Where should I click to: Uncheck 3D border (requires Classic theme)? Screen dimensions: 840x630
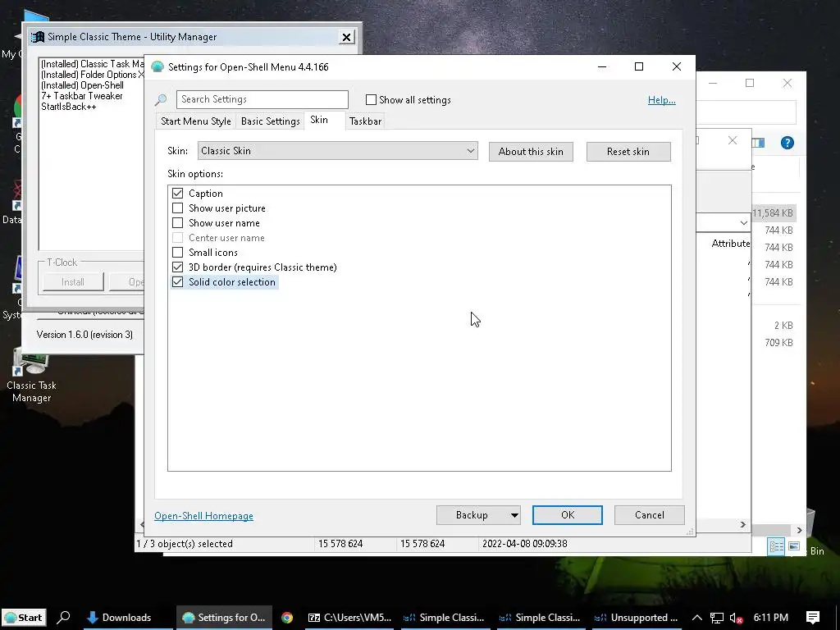177,267
